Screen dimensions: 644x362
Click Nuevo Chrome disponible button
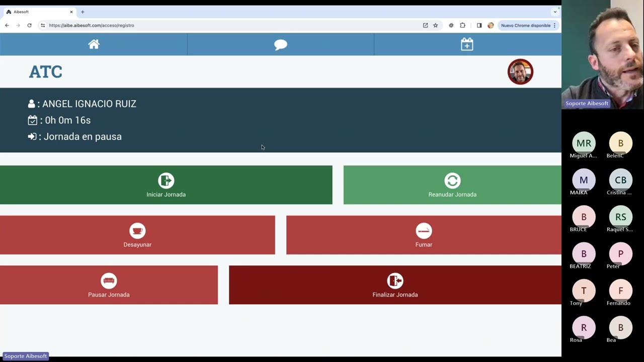(525, 25)
